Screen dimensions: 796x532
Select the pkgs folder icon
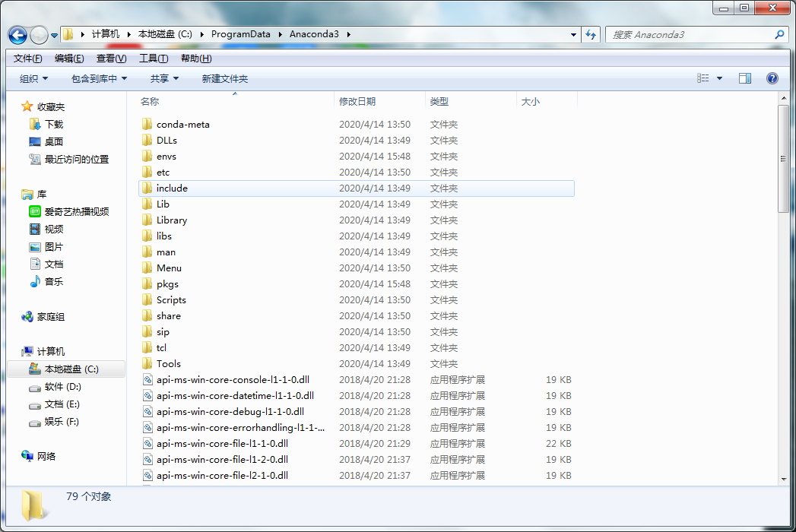tap(147, 283)
